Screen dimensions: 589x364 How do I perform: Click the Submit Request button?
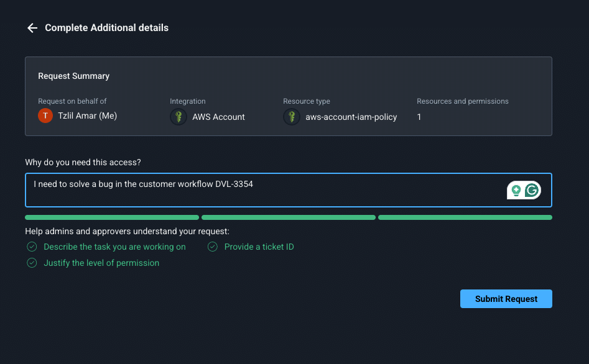[x=506, y=299]
